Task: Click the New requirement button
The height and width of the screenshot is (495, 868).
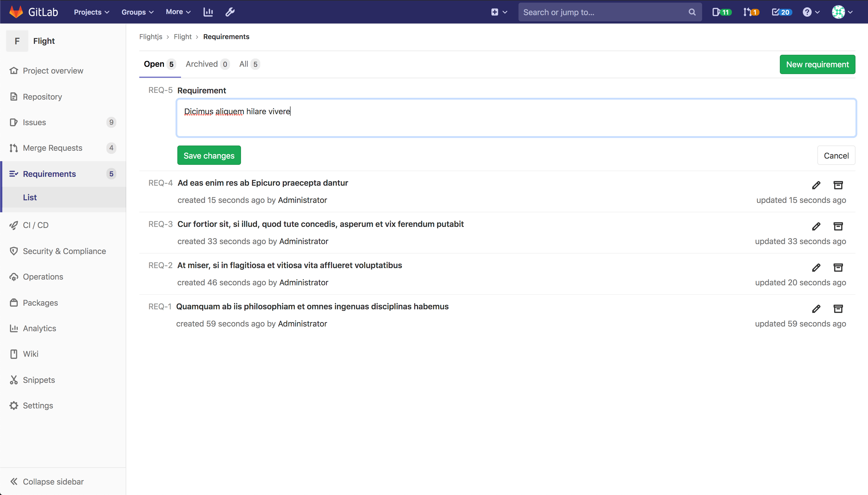Action: tap(818, 64)
